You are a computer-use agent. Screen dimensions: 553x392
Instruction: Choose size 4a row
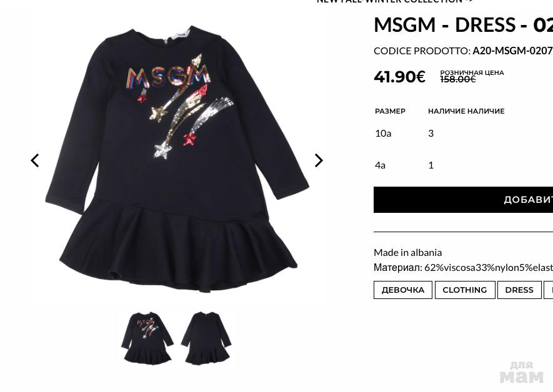463,165
